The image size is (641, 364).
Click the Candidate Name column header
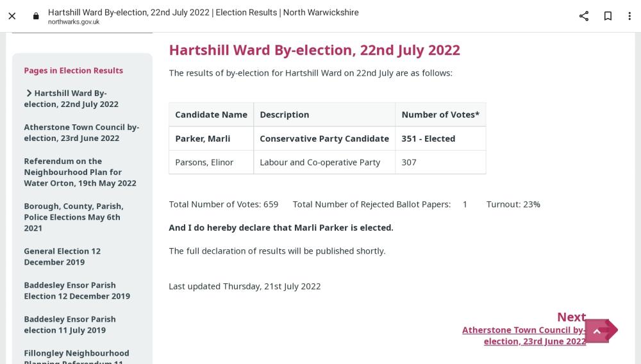click(212, 114)
